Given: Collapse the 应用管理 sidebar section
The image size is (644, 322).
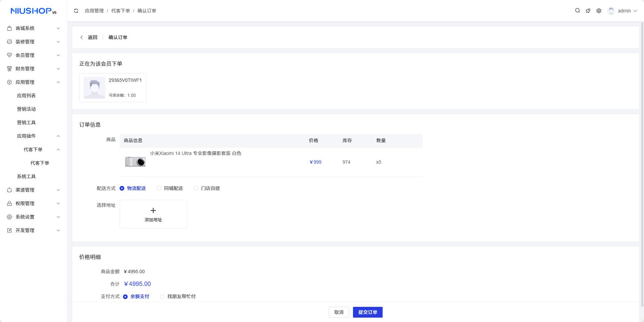Looking at the screenshot, I should 33,82.
